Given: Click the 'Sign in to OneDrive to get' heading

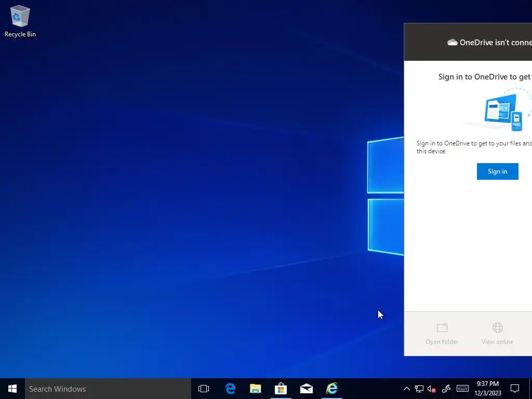Looking at the screenshot, I should tap(485, 77).
